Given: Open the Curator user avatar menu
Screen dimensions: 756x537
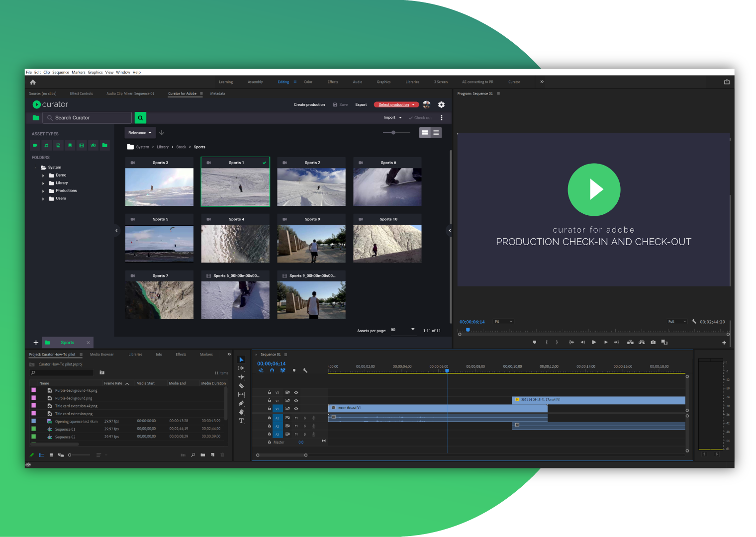Looking at the screenshot, I should point(427,104).
